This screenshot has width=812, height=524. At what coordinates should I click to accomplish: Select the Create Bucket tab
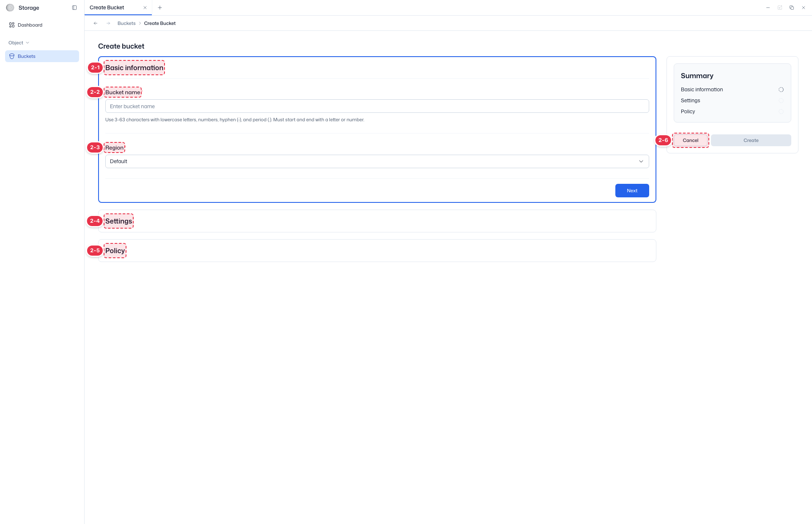(x=118, y=8)
